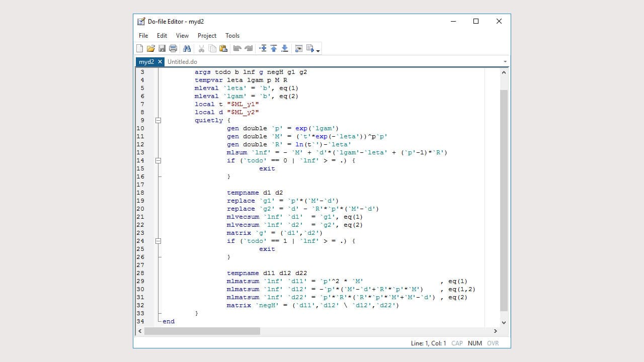Cut using the scissors toolbar icon

coord(201,48)
